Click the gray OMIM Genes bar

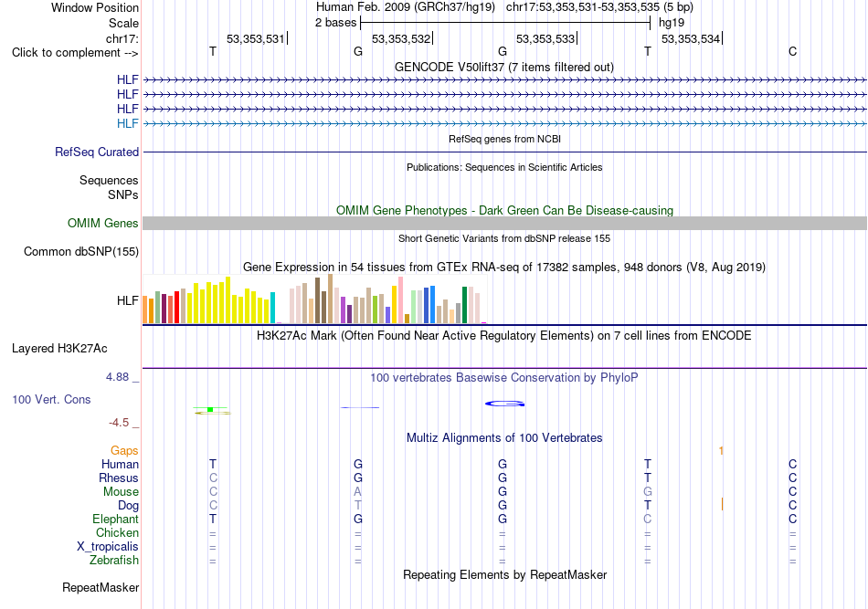[504, 223]
